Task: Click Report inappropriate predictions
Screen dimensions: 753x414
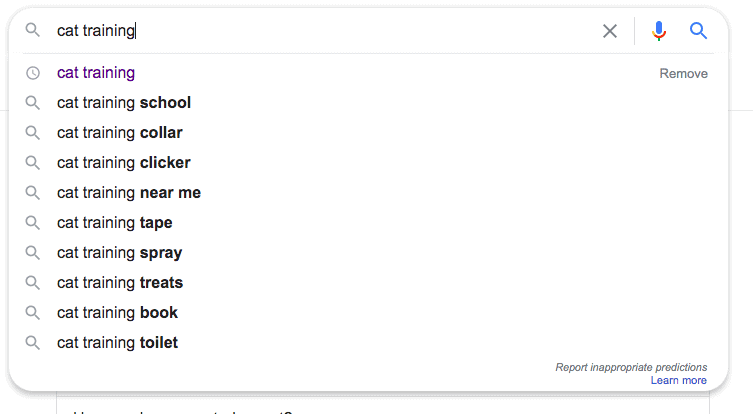Action: coord(631,367)
